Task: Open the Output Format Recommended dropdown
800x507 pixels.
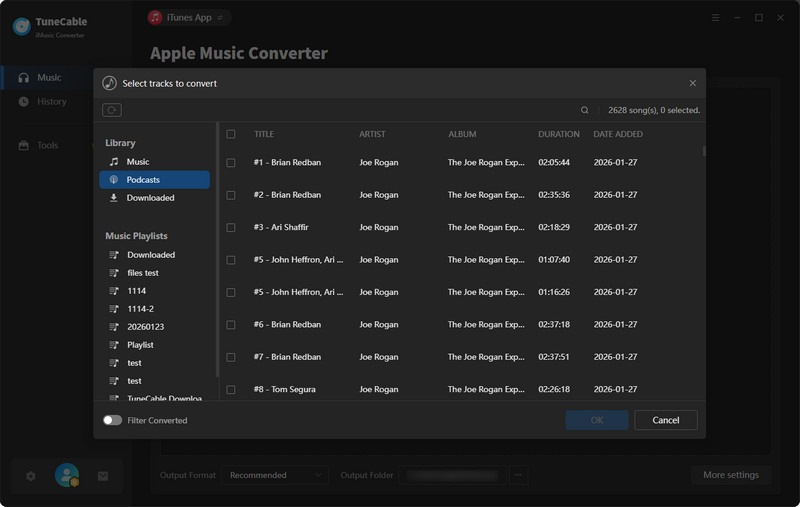Action: click(275, 475)
